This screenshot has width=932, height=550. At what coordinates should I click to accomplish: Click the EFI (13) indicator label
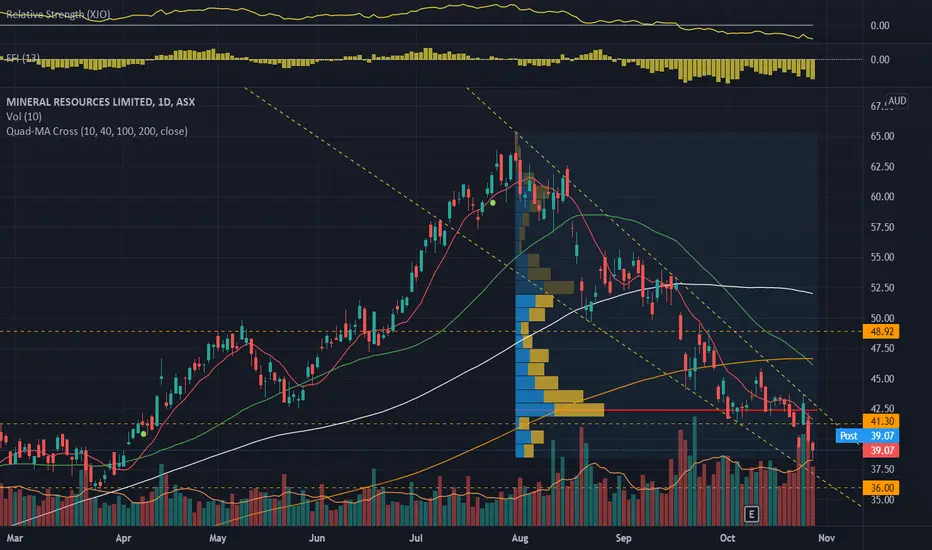pos(23,58)
